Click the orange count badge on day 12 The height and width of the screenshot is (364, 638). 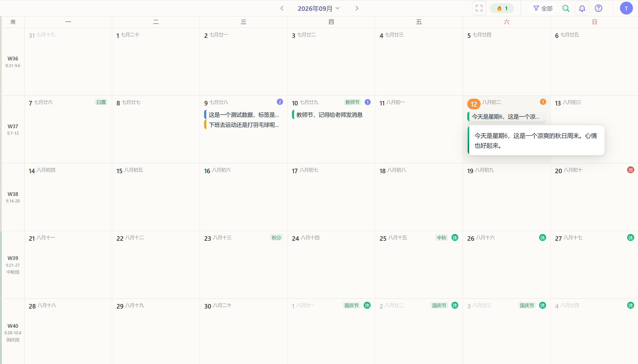[543, 102]
